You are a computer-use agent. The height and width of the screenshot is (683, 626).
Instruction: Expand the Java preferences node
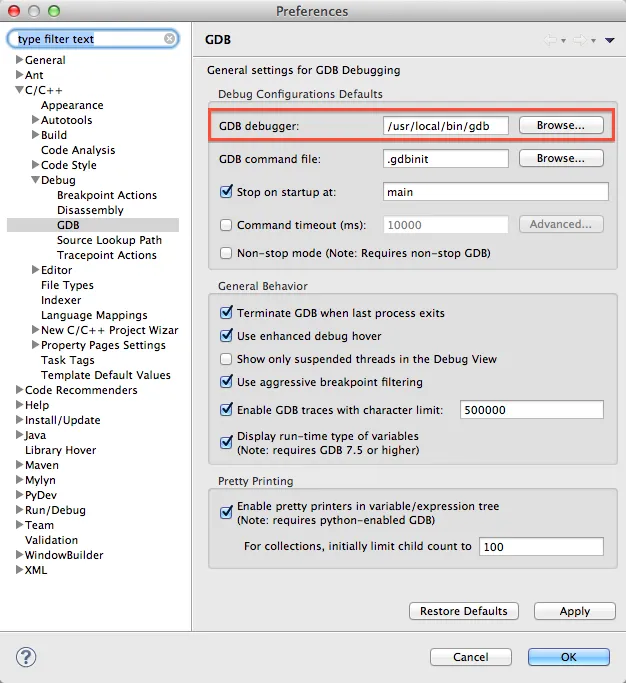pos(19,435)
